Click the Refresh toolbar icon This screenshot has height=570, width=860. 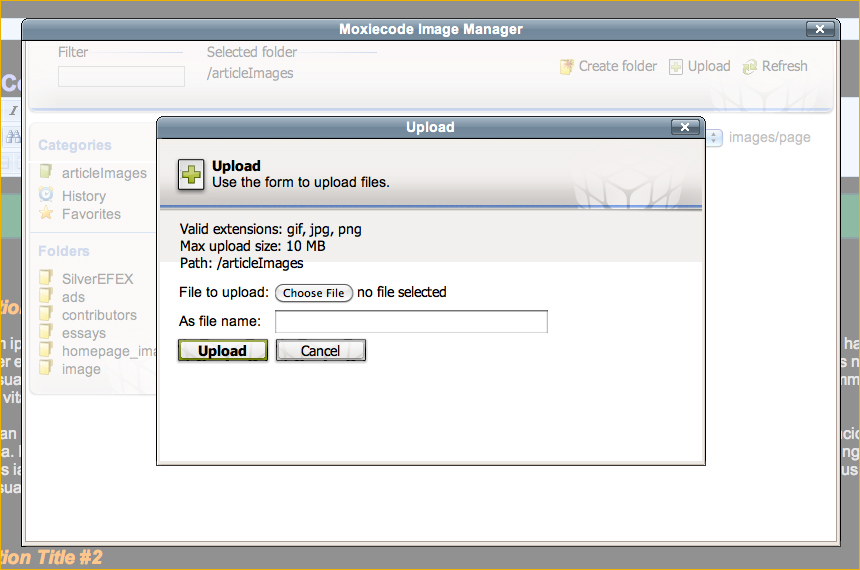pyautogui.click(x=749, y=67)
